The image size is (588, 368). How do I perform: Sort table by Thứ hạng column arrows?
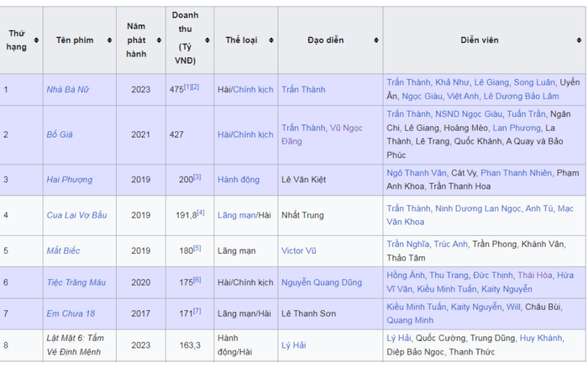pos(36,40)
